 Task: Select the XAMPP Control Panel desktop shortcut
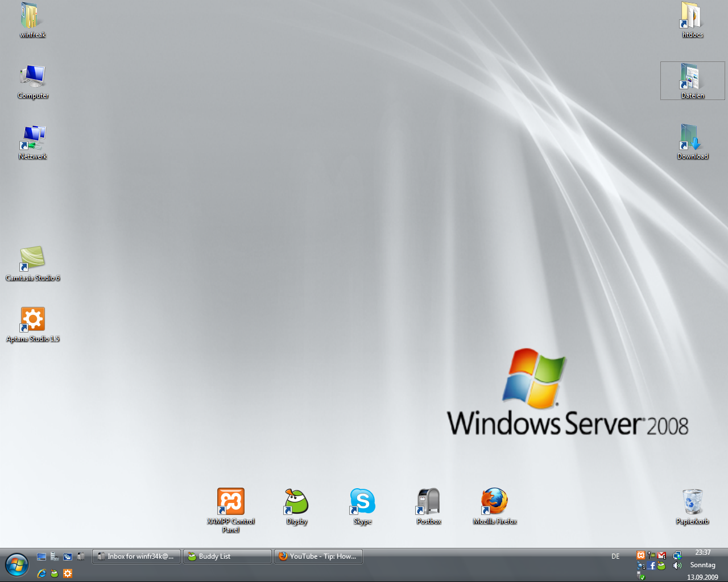coord(230,502)
